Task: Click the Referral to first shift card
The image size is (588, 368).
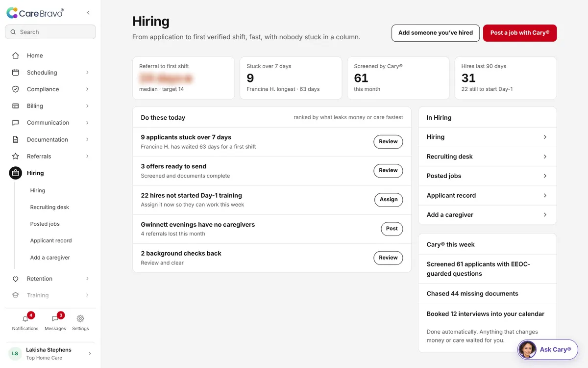Action: pyautogui.click(x=183, y=78)
